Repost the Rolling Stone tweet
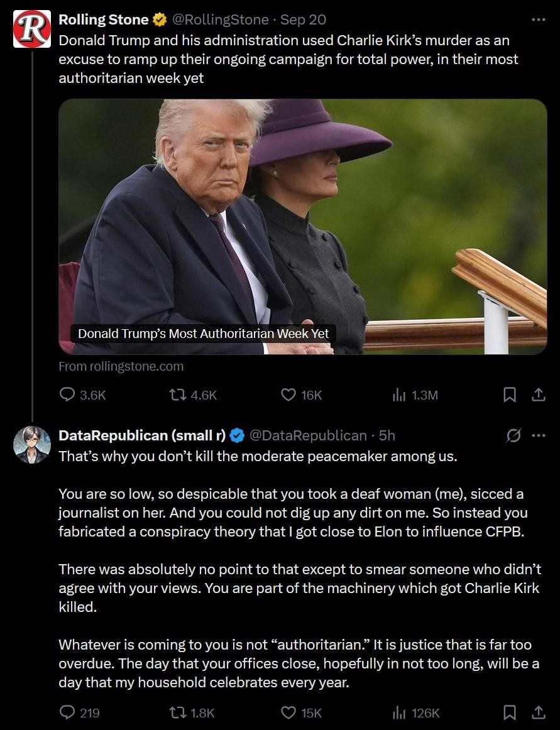 click(x=192, y=395)
